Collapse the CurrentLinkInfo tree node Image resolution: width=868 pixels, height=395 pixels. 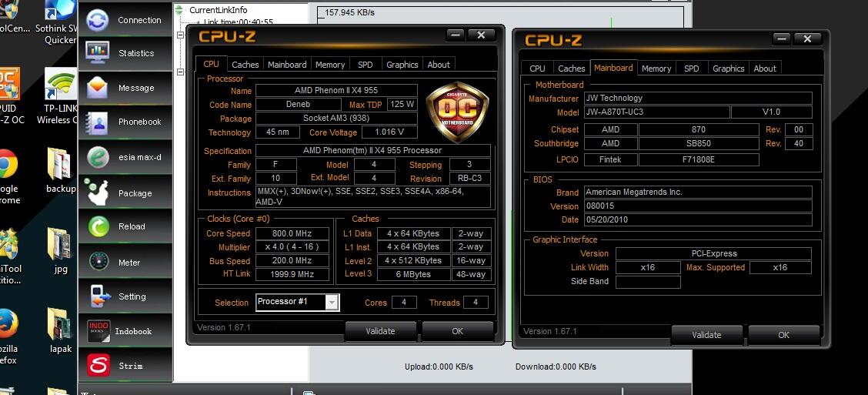point(179,10)
